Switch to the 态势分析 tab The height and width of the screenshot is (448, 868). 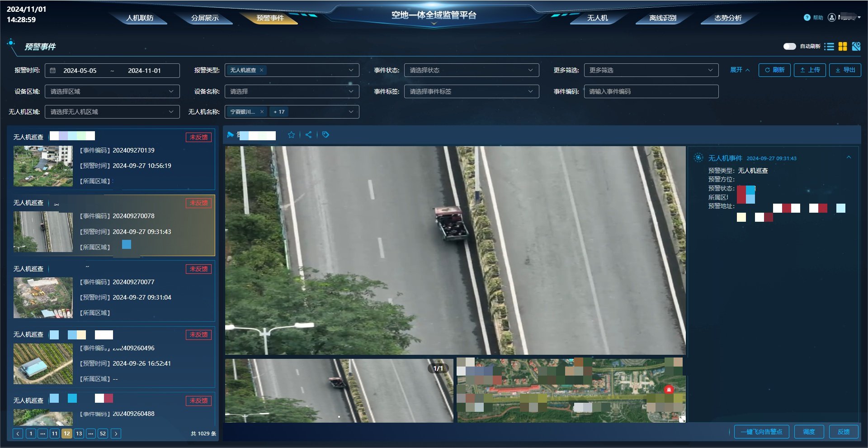pyautogui.click(x=727, y=18)
